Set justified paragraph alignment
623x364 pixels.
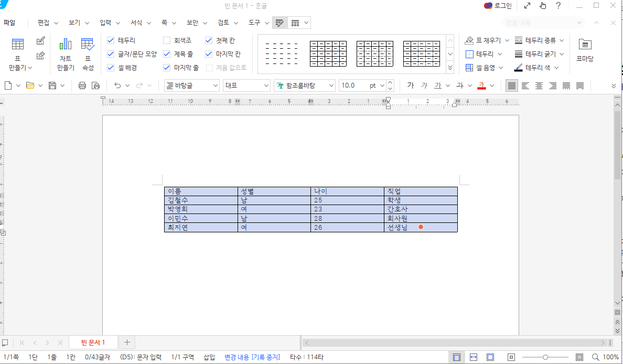coord(512,85)
